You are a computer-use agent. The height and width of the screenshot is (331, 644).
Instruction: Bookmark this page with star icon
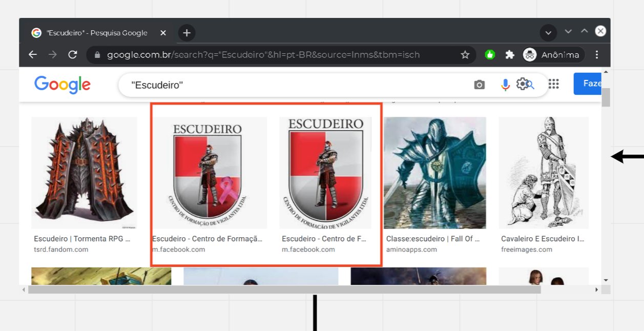click(465, 55)
